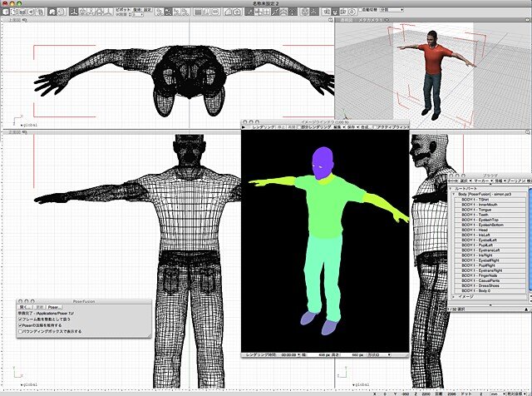532x396 pixels.
Task: Select BODY:1 - CasualPants row
Action: pos(490,280)
